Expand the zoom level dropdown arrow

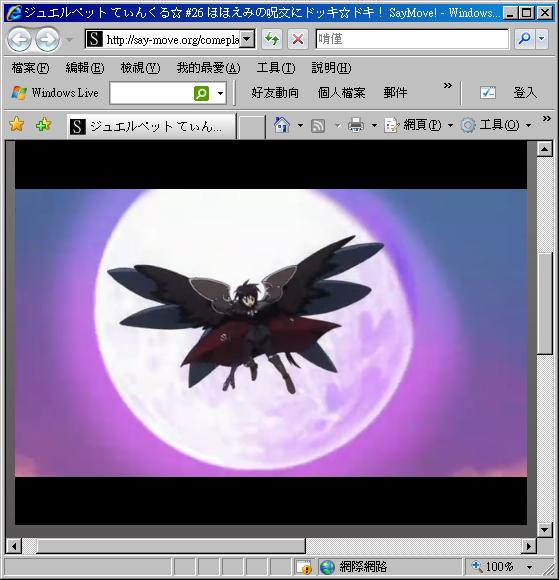click(529, 567)
